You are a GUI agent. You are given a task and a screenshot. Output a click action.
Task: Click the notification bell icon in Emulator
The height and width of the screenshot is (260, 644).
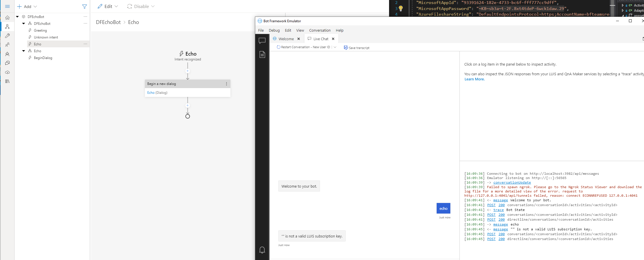[262, 250]
